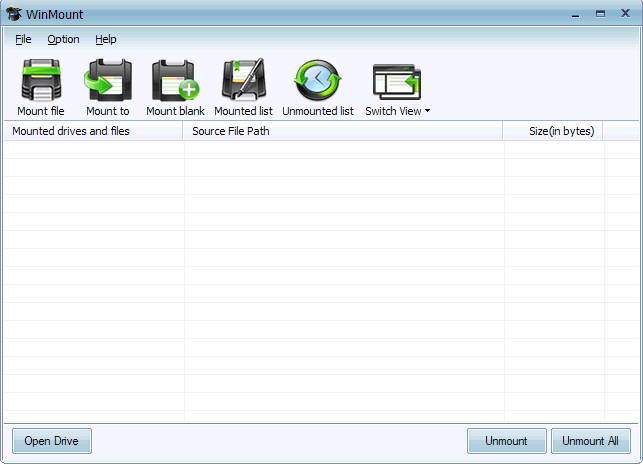Open the File menu

pyautogui.click(x=23, y=39)
